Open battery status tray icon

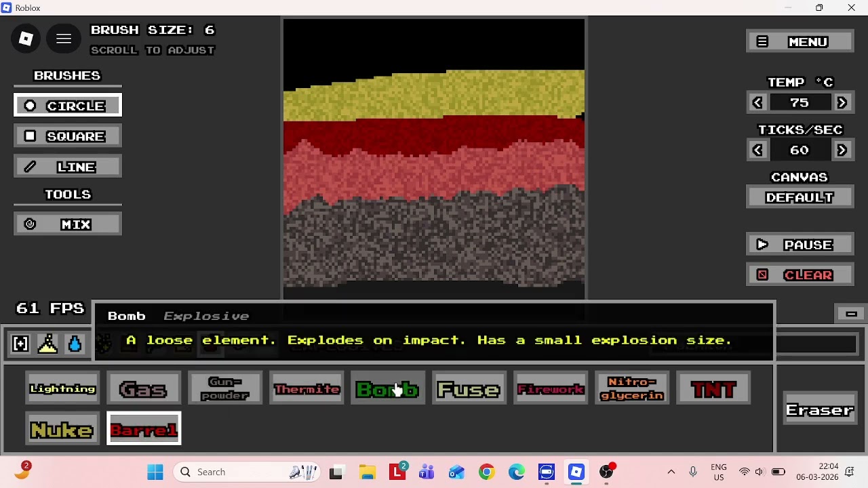click(778, 472)
